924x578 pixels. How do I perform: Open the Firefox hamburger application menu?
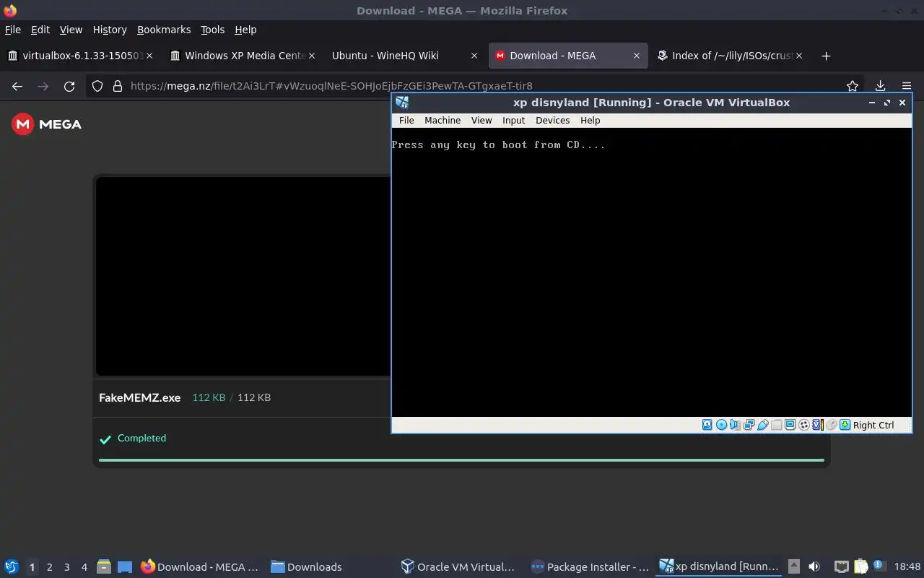pyautogui.click(x=907, y=86)
